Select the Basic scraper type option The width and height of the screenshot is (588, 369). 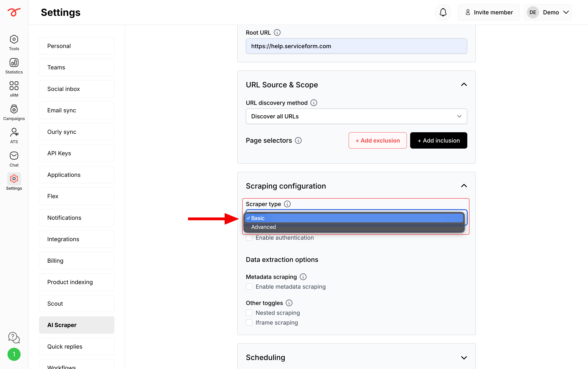(x=354, y=218)
